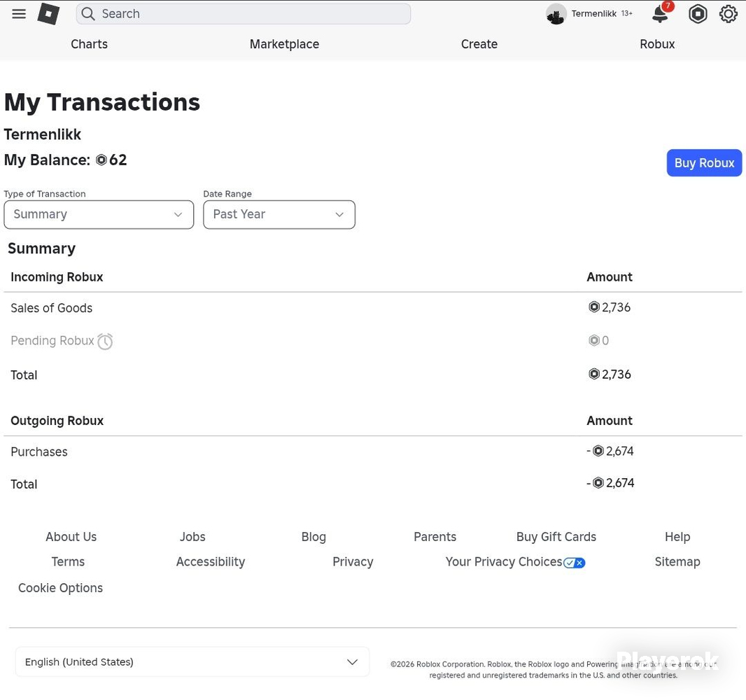Image resolution: width=746 pixels, height=700 pixels.
Task: Open the Marketplace navigation tab
Action: click(x=285, y=44)
